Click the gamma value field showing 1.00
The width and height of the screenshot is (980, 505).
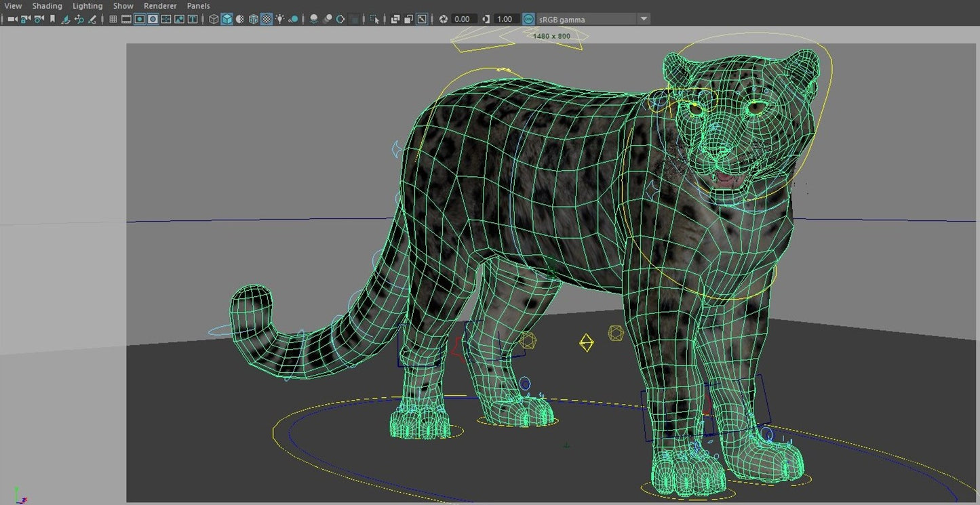coord(505,19)
